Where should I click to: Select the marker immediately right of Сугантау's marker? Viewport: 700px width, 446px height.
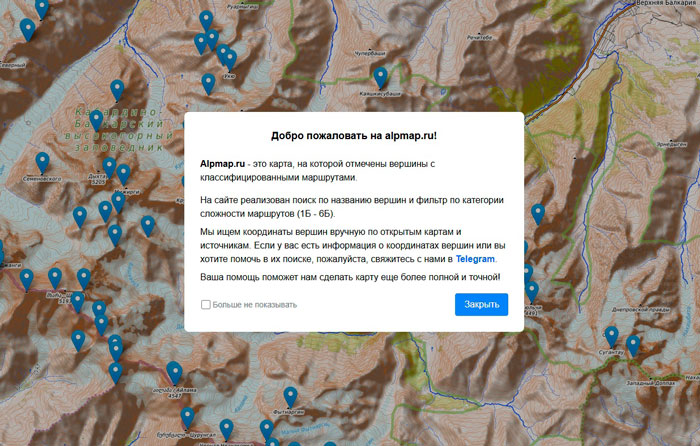633,346
